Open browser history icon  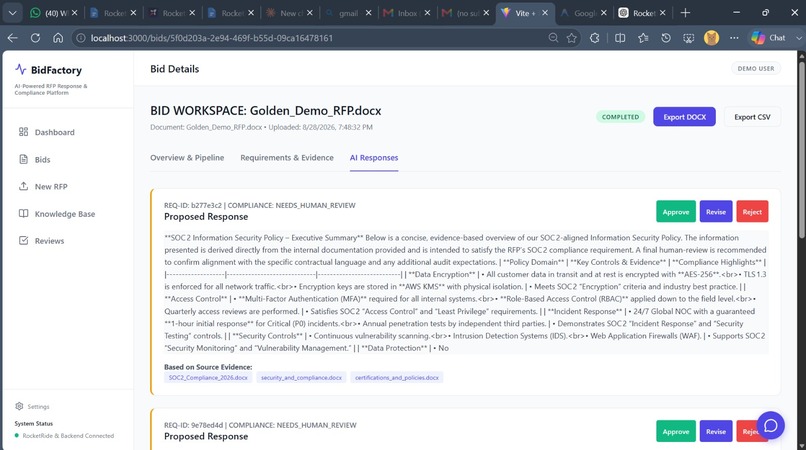pyautogui.click(x=666, y=38)
